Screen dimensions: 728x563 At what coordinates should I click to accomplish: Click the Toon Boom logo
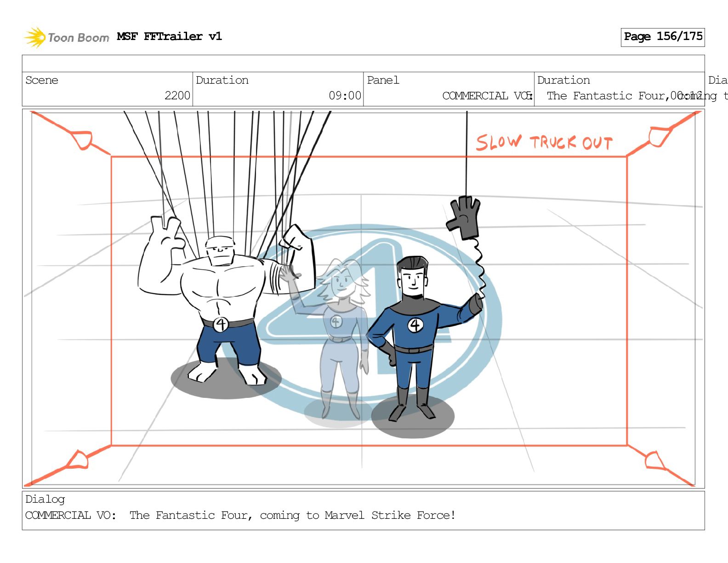click(67, 37)
